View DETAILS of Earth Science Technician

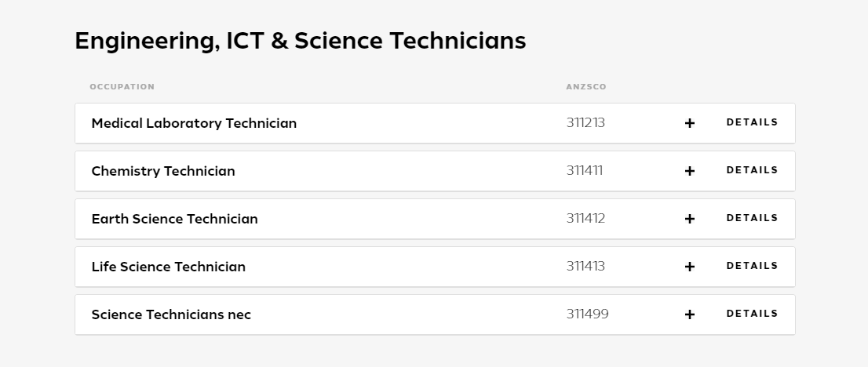pos(752,218)
